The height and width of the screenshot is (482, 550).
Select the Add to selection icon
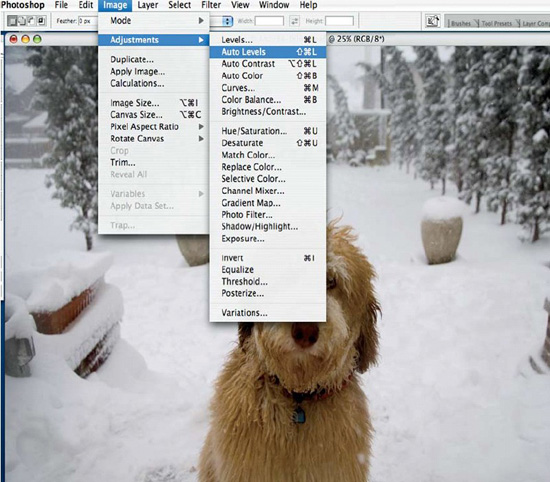tap(22, 21)
